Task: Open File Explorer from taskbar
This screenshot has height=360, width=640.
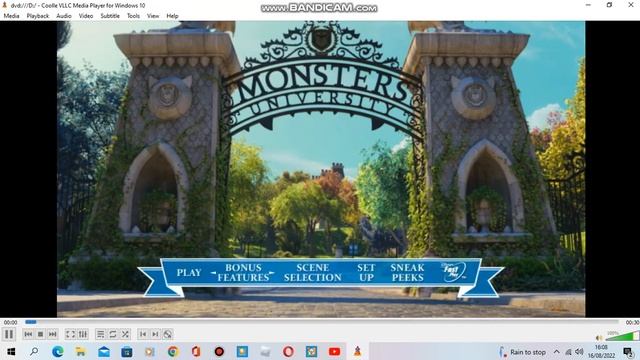Action: pyautogui.click(x=80, y=351)
